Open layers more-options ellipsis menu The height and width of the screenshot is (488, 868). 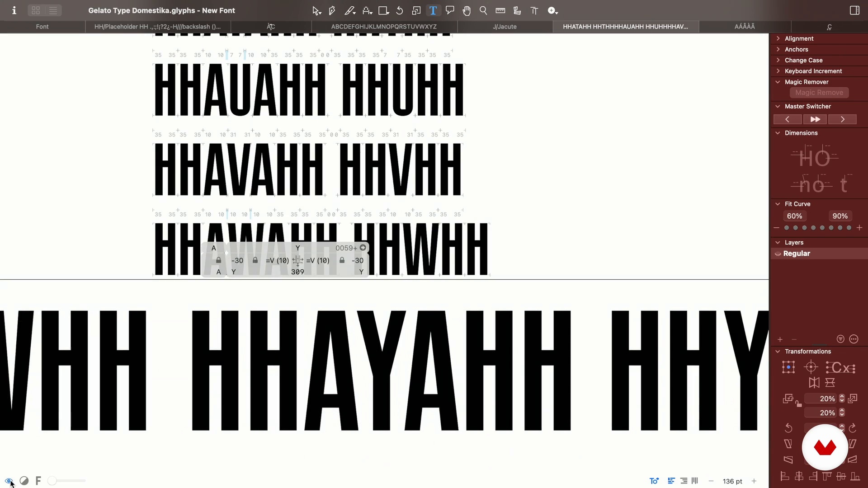(x=854, y=339)
